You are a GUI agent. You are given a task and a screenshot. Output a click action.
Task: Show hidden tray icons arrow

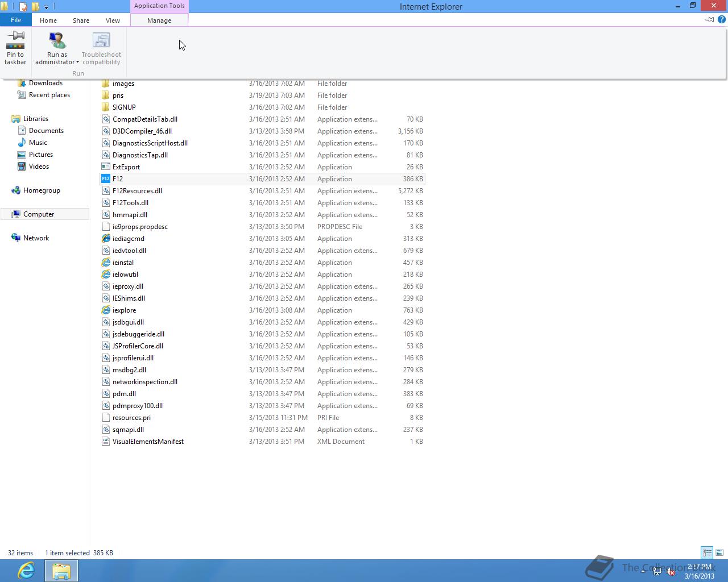[643, 572]
